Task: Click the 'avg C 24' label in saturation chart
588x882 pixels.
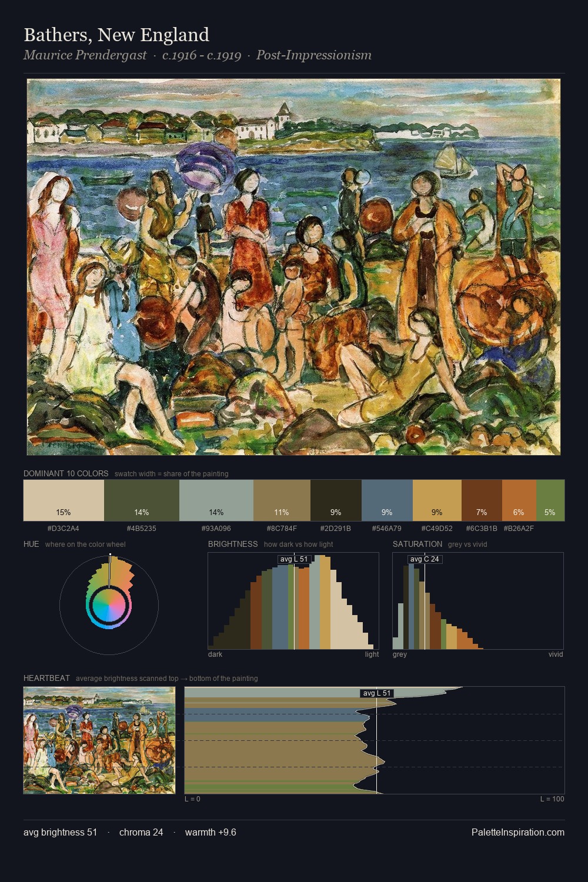Action: point(425,559)
